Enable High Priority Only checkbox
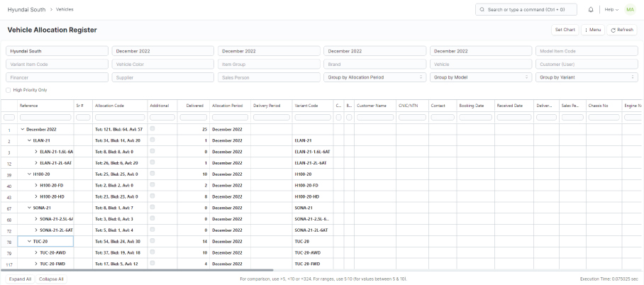Screen dimensions: 644x285 pyautogui.click(x=9, y=90)
